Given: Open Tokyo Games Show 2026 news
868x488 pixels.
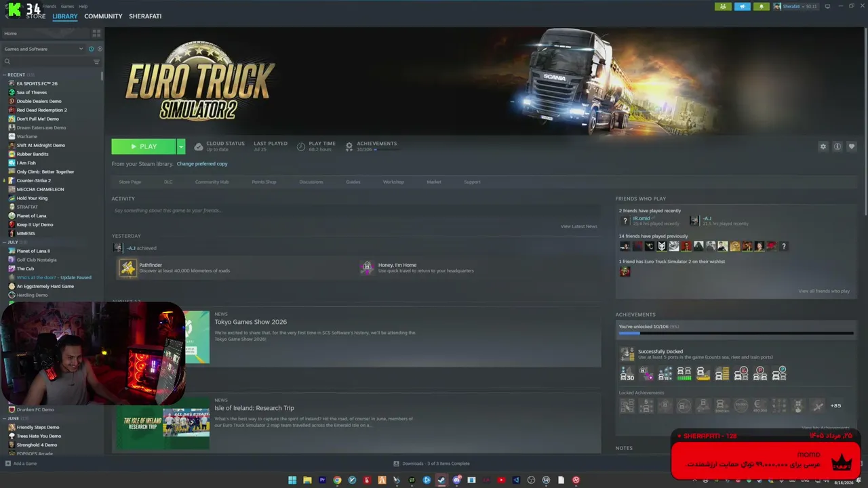Looking at the screenshot, I should pos(250,322).
